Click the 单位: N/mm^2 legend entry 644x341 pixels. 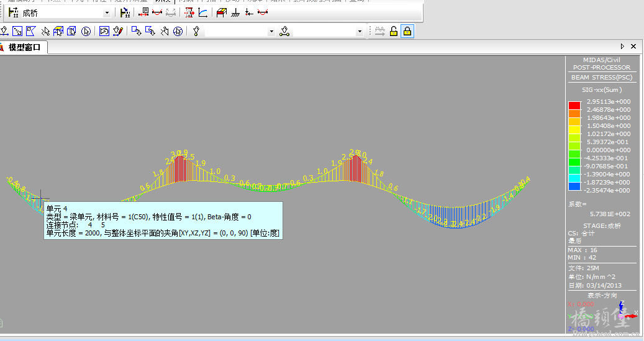(592, 276)
